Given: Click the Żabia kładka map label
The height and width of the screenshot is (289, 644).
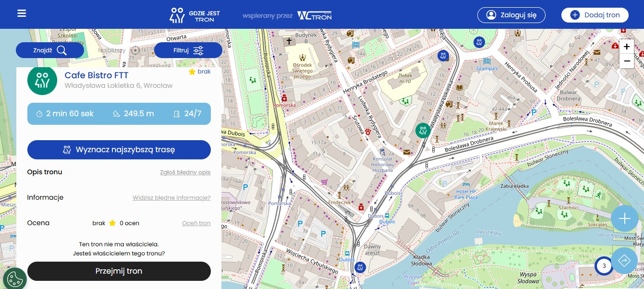Looking at the screenshot, I should click(514, 185).
